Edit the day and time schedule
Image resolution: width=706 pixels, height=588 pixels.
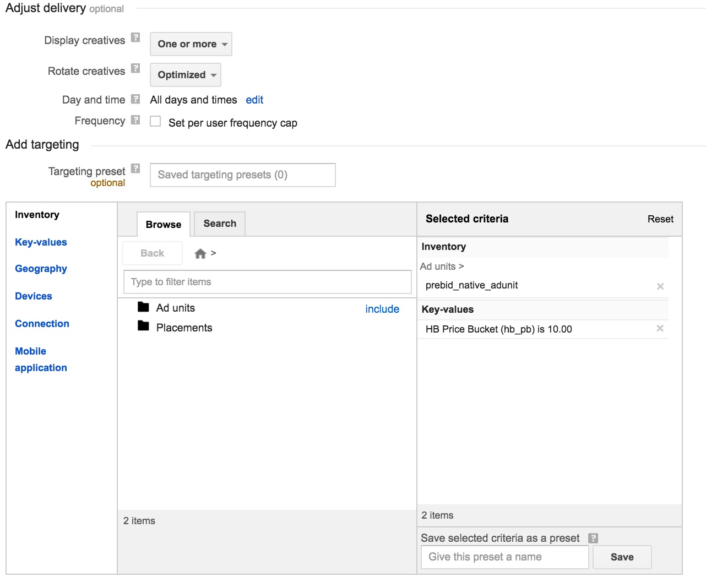click(254, 100)
